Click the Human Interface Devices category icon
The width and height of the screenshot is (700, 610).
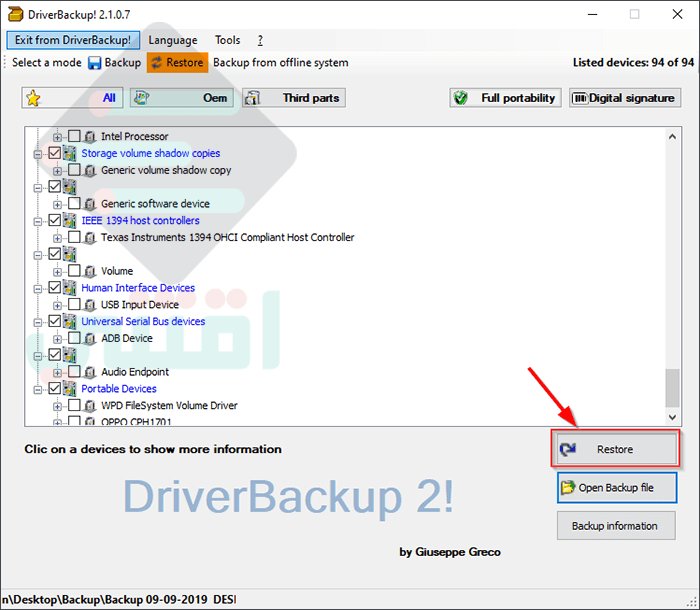tap(69, 288)
